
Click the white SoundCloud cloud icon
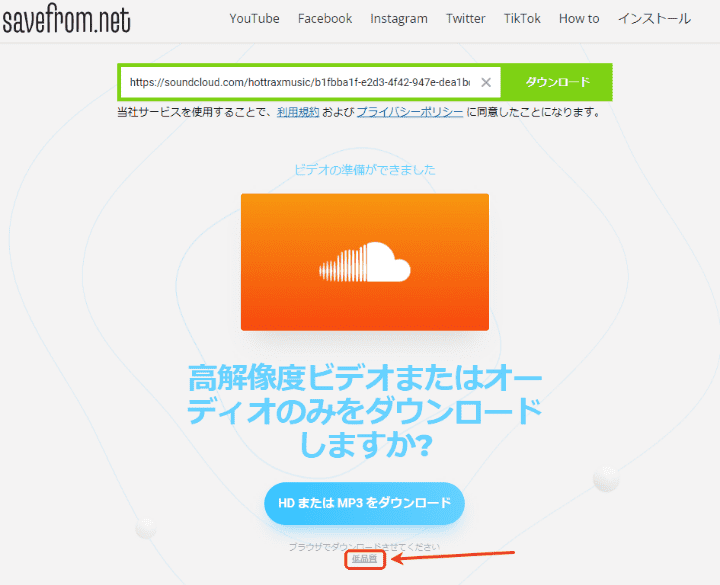click(x=365, y=262)
